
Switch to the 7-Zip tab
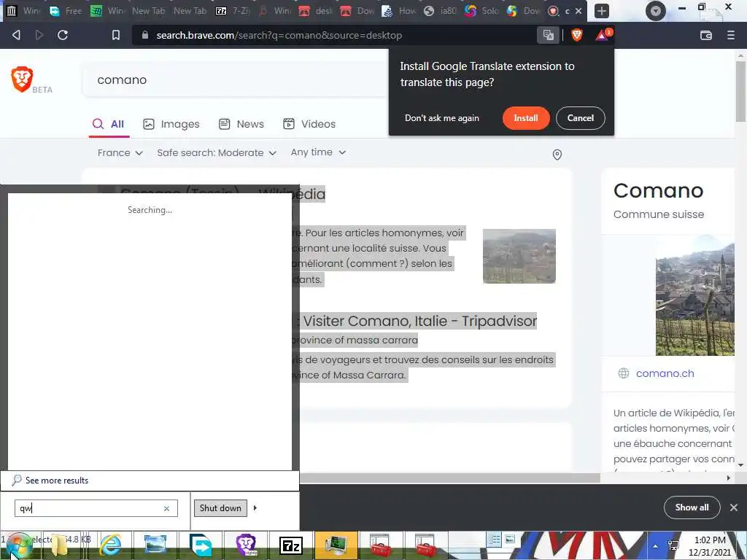[233, 10]
